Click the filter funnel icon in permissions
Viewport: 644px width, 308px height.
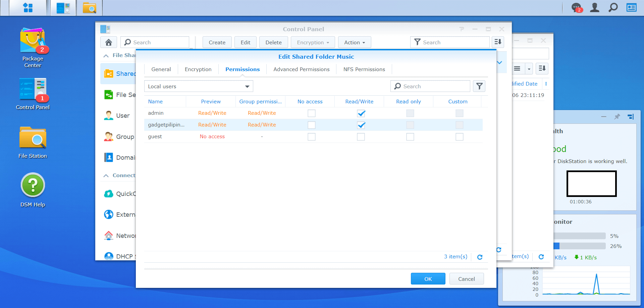(x=479, y=86)
